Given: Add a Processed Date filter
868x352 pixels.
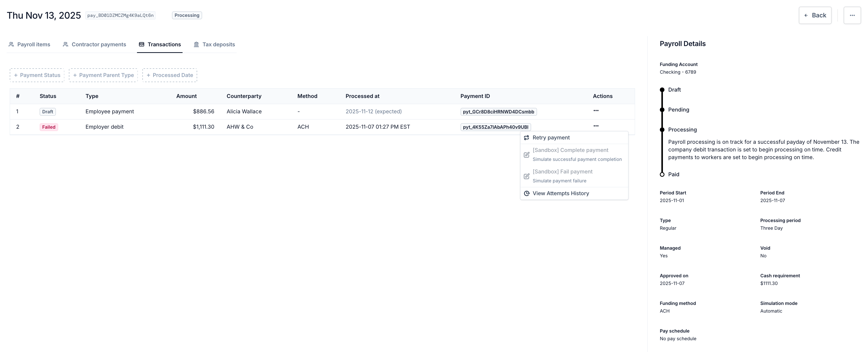Looking at the screenshot, I should coord(170,75).
